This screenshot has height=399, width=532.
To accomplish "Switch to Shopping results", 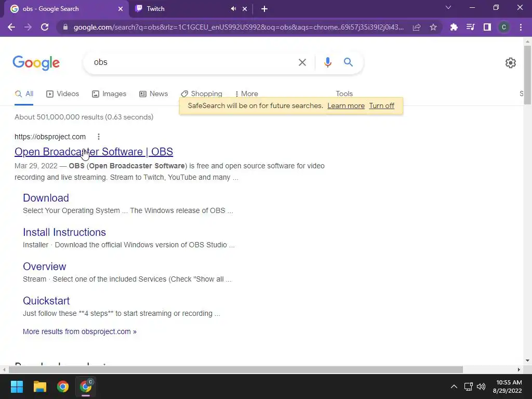I will point(202,94).
